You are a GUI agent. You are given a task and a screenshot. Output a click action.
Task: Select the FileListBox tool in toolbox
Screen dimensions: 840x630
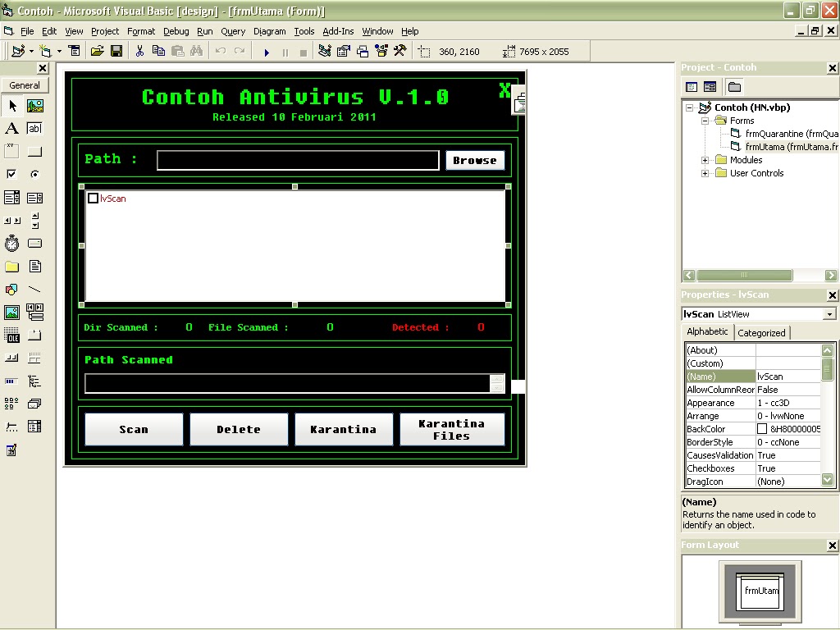(x=34, y=267)
